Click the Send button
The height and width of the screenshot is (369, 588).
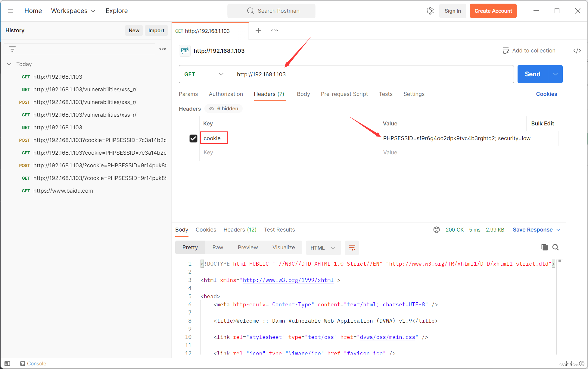pyautogui.click(x=532, y=74)
